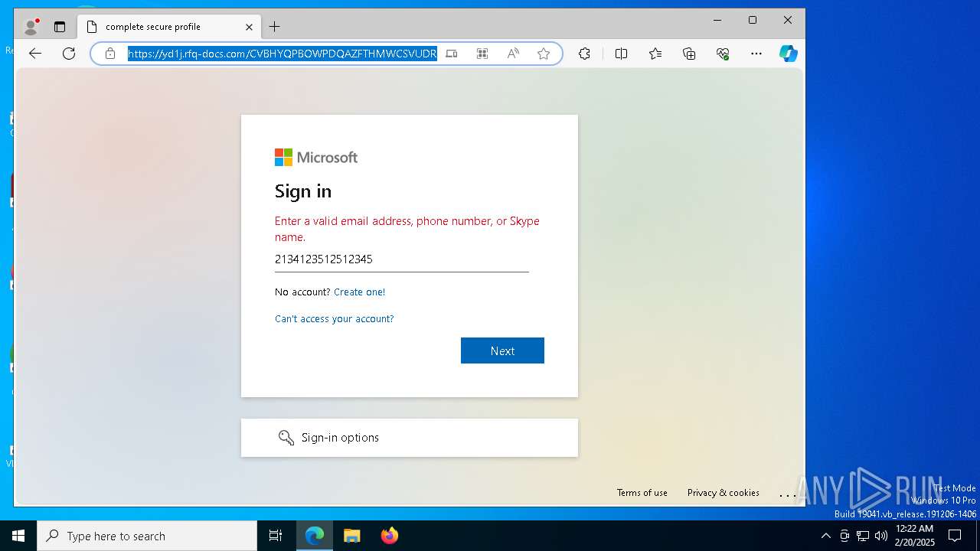
Task: Minimize the Edge window
Action: [x=717, y=21]
